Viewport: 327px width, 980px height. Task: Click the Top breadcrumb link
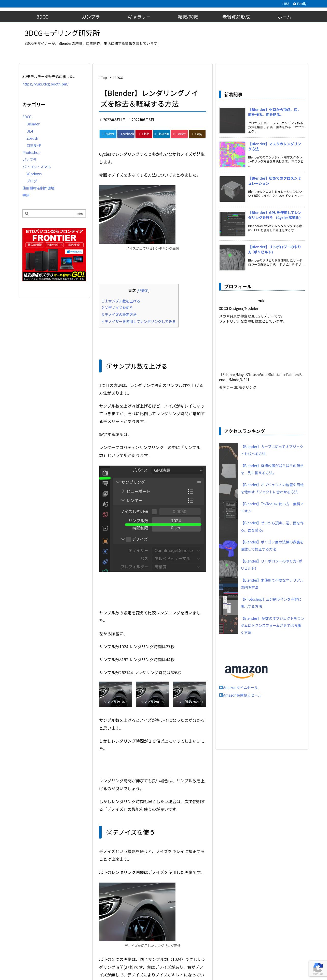click(x=104, y=78)
